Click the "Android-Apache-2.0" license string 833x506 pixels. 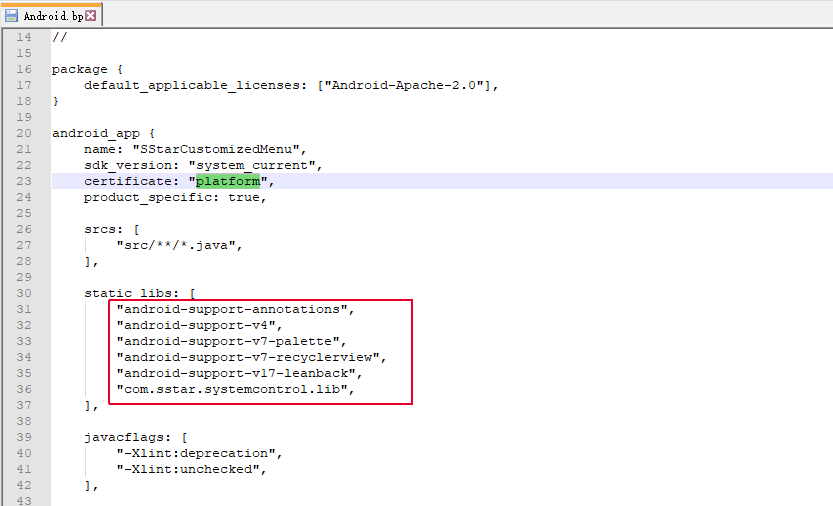pyautogui.click(x=404, y=86)
